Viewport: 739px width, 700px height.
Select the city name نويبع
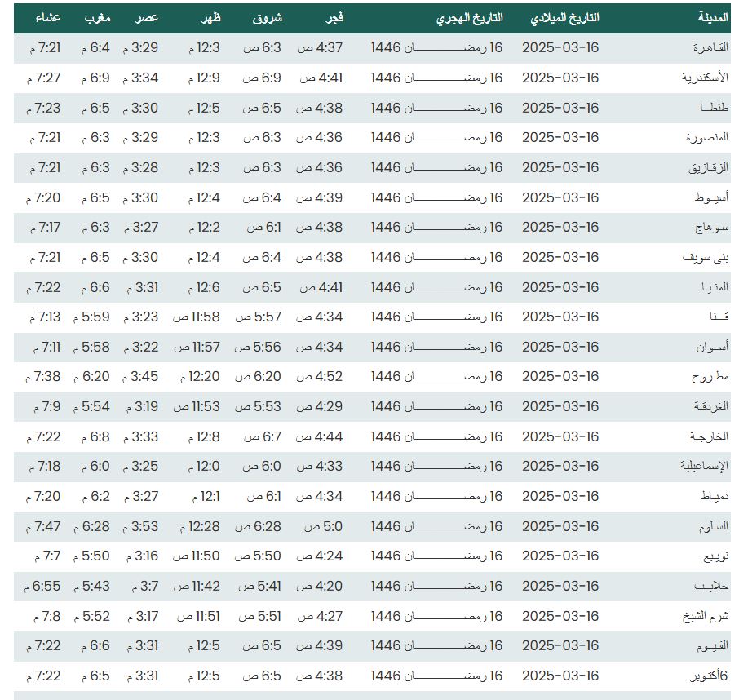tap(716, 556)
